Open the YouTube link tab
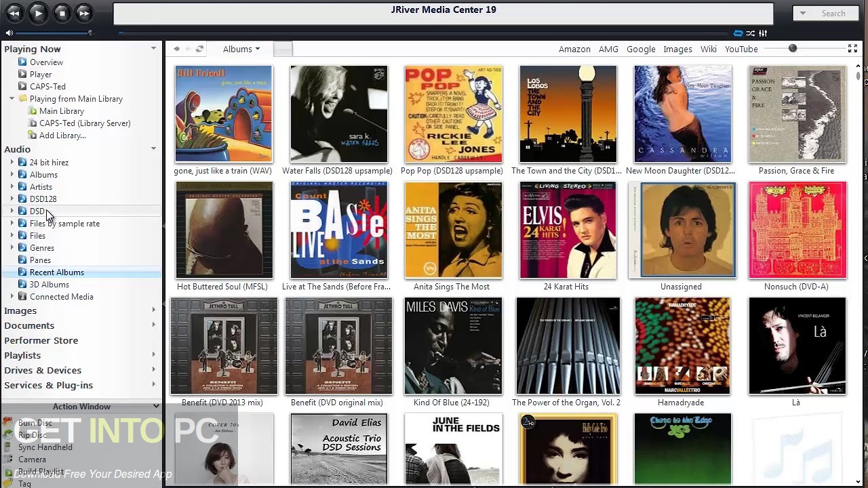Viewport: 868px width, 488px height. click(741, 49)
